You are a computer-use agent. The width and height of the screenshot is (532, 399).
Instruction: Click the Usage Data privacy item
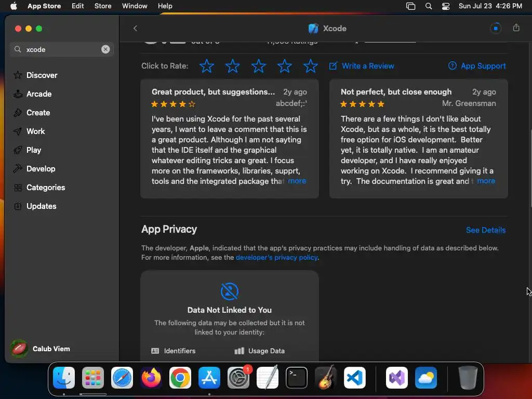coord(260,351)
